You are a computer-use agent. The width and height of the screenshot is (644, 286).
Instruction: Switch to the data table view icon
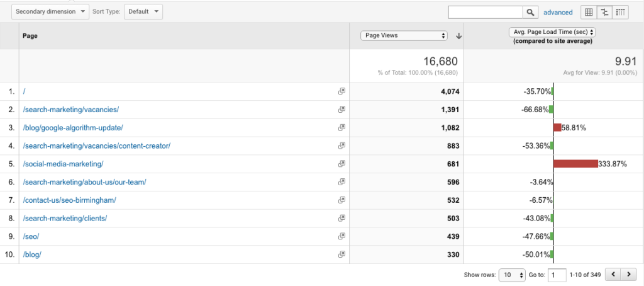tap(589, 13)
